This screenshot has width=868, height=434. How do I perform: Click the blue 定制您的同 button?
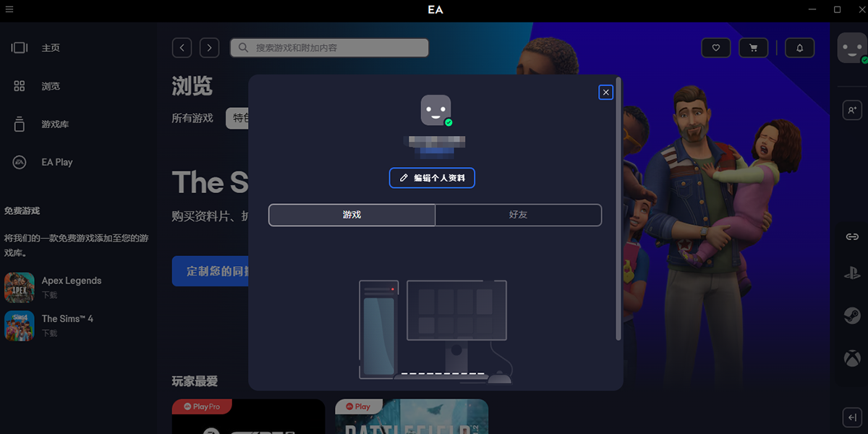click(210, 271)
